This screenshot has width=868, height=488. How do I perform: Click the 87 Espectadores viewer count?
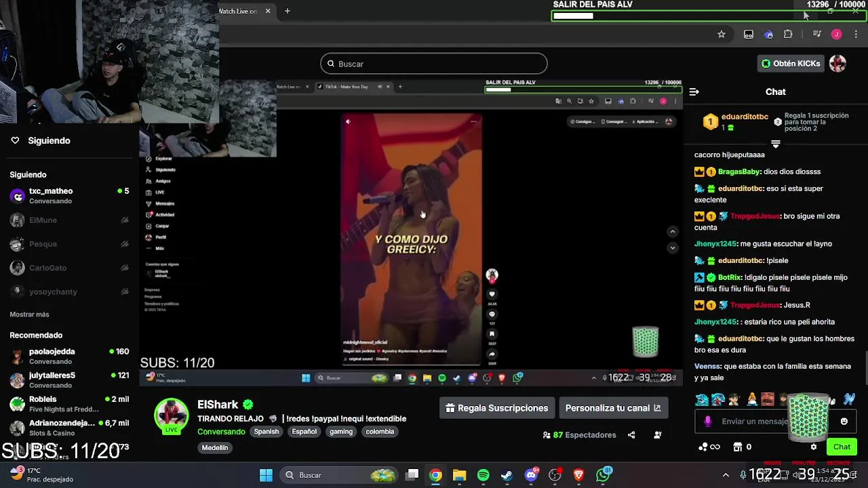pos(579,435)
